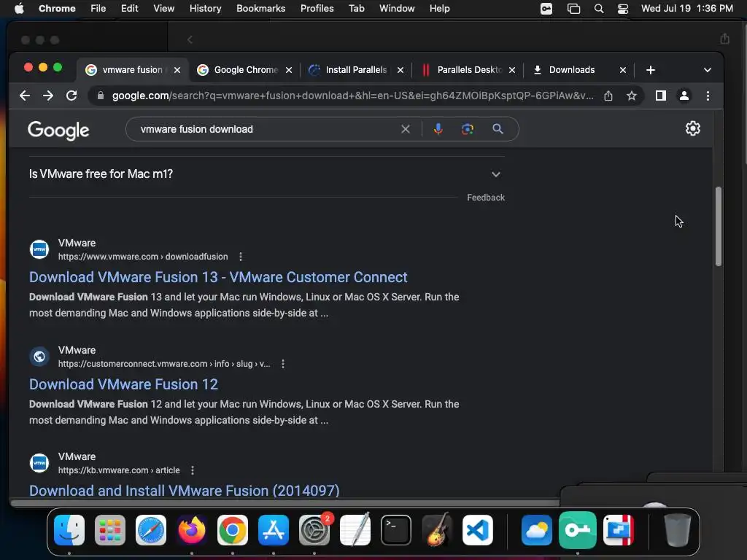Open the History menu in menu bar
This screenshot has width=747, height=560.
205,9
